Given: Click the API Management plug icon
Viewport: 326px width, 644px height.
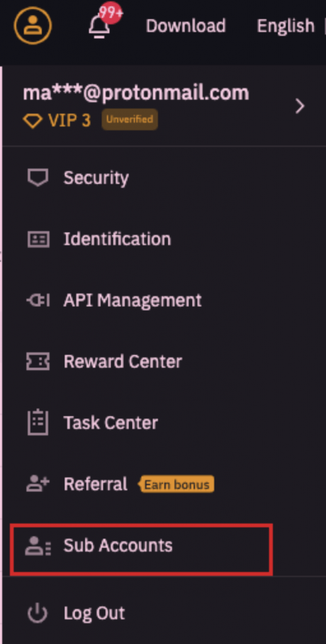Looking at the screenshot, I should coord(38,301).
